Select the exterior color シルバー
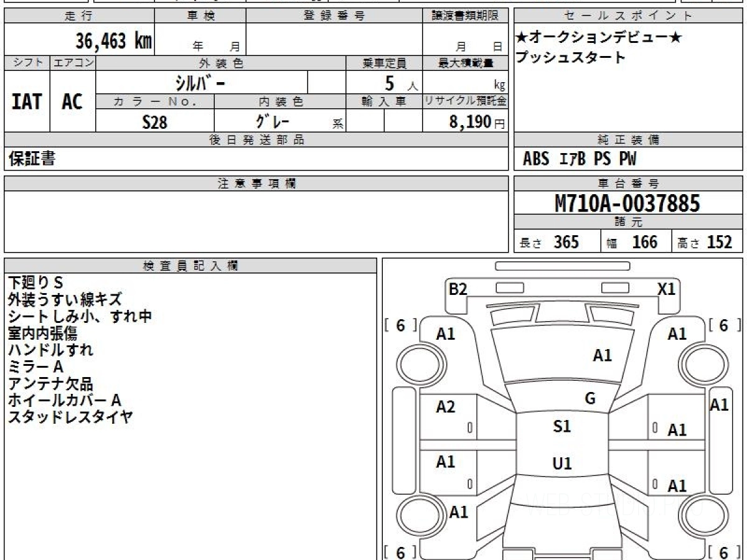Screen dimensions: 747x560 point(201,82)
